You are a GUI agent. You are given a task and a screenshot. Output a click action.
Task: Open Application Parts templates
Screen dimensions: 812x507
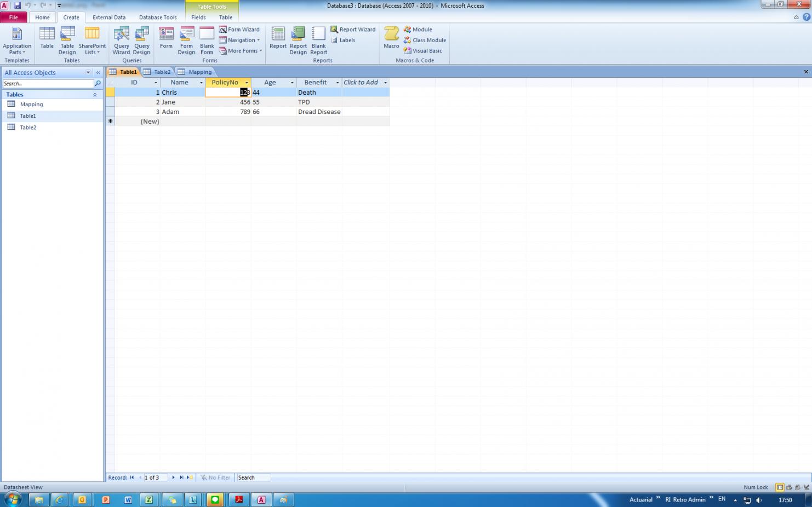point(17,41)
